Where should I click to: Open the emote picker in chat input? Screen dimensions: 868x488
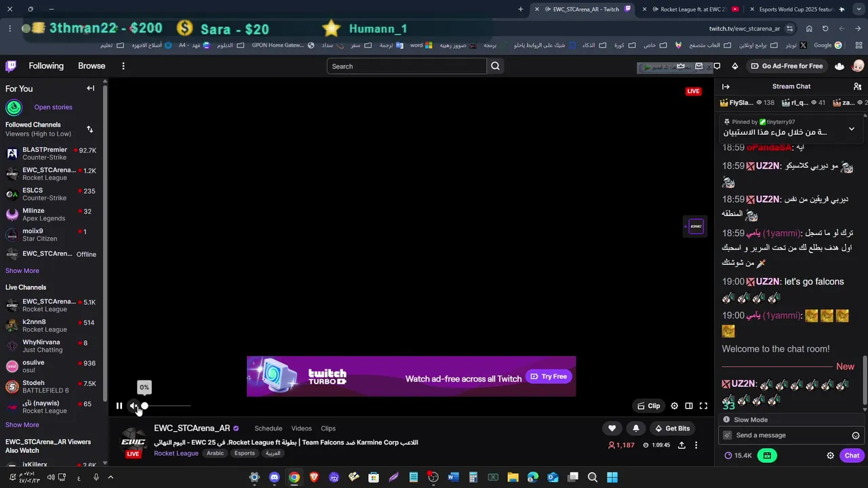pyautogui.click(x=855, y=436)
